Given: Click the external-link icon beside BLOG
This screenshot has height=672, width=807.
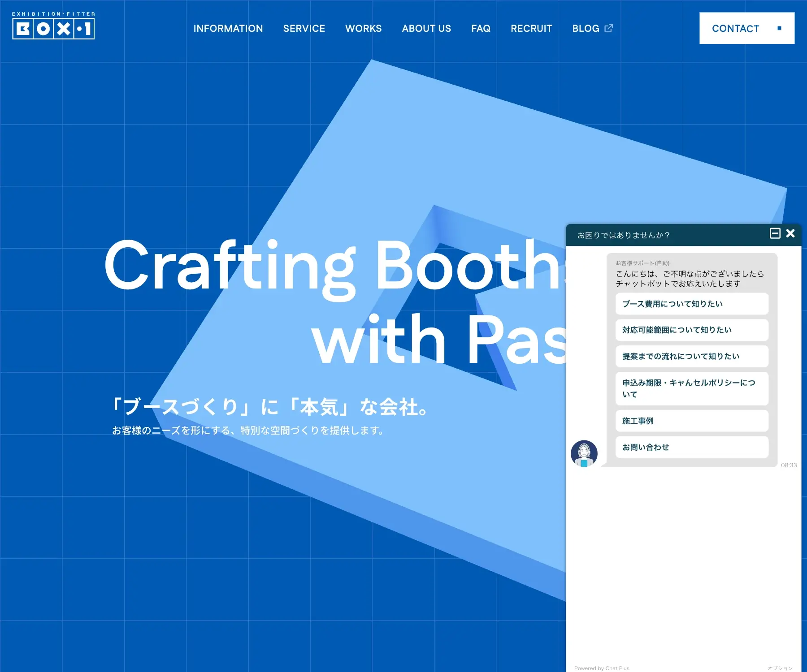Looking at the screenshot, I should coord(608,28).
